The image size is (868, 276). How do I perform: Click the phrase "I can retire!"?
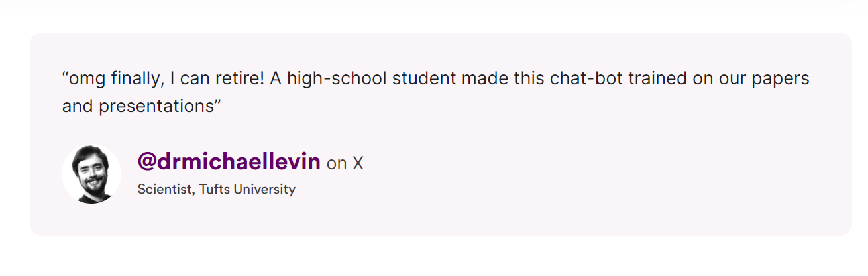click(217, 79)
